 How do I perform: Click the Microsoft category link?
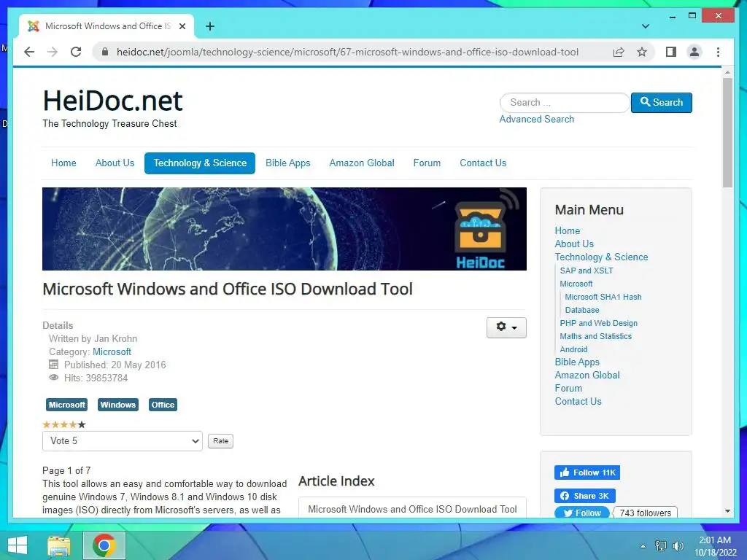[x=112, y=351]
